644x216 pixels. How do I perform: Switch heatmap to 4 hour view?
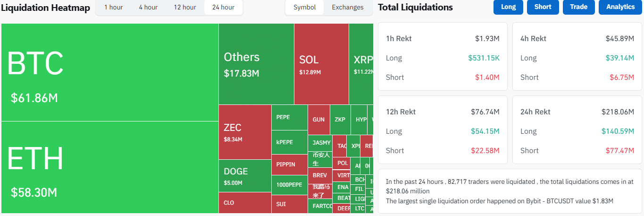tap(148, 8)
